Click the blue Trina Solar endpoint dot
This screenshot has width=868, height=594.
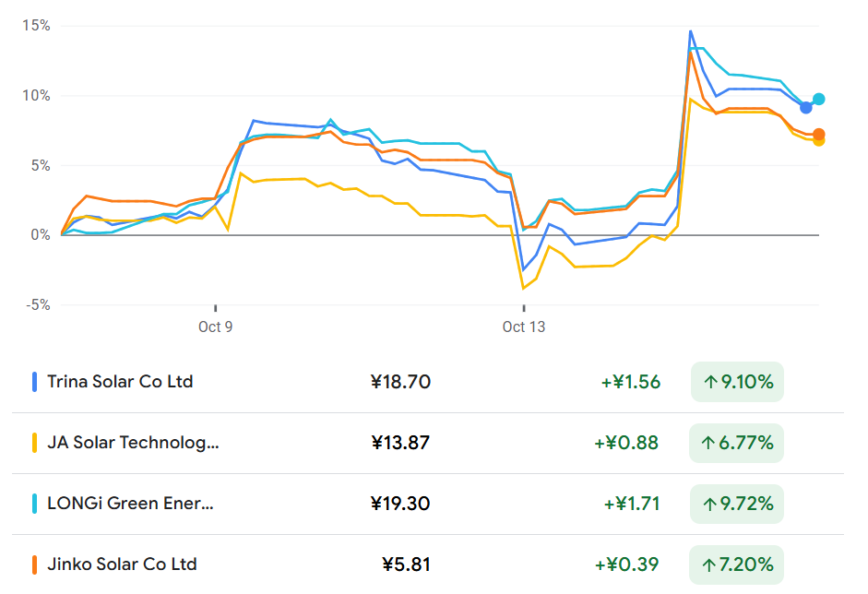(805, 108)
